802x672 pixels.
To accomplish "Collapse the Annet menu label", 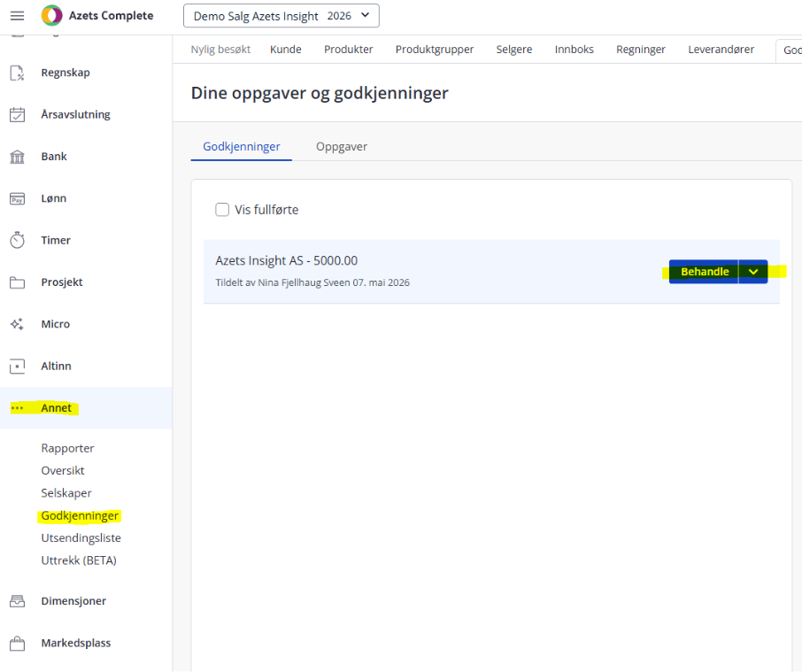I will [x=57, y=408].
